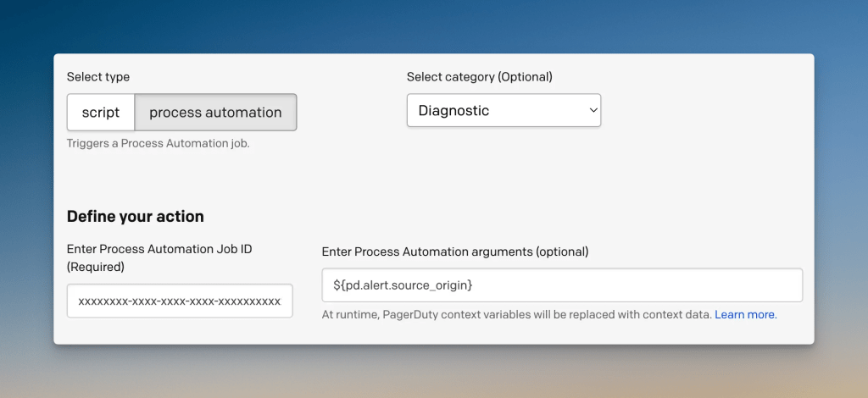Image resolution: width=868 pixels, height=398 pixels.
Task: Click the "Triggers a Process Automation job." hint
Action: click(159, 144)
